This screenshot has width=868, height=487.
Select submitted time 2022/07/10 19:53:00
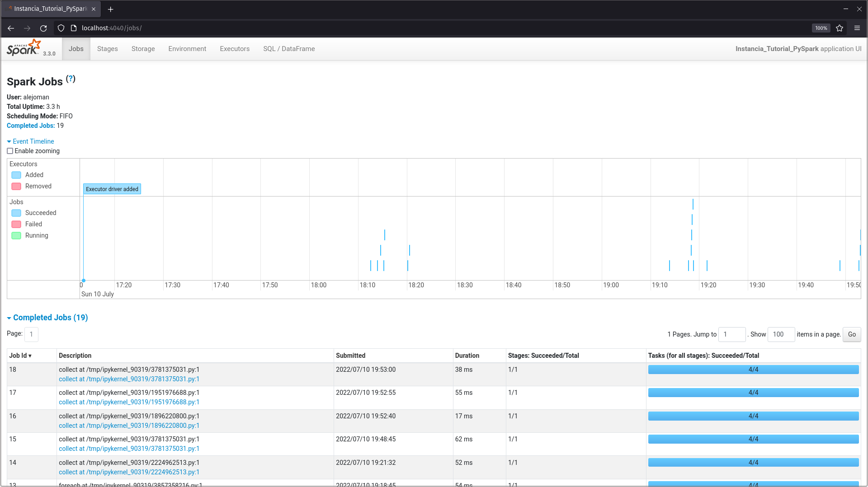click(366, 370)
